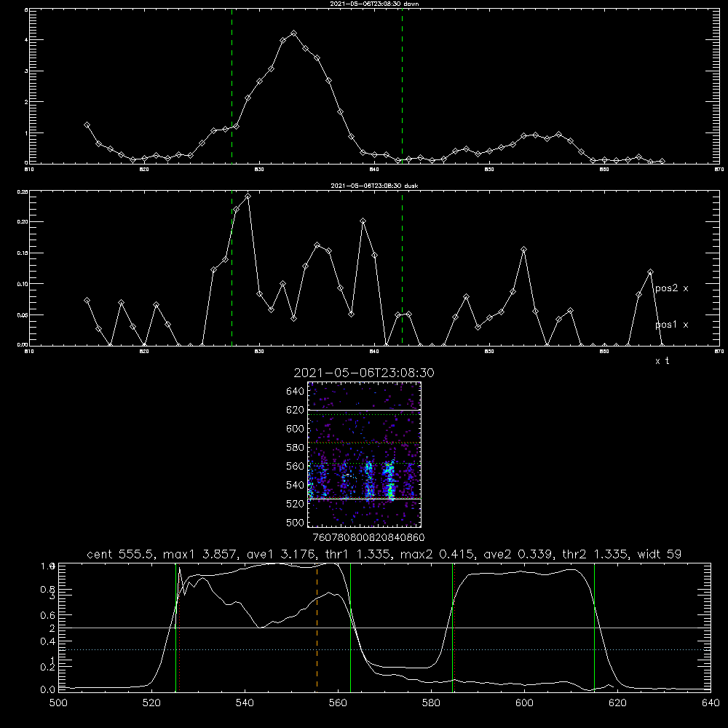Click the right green dashed line in dusk plot
This screenshot has height=728, width=728.
click(402, 268)
